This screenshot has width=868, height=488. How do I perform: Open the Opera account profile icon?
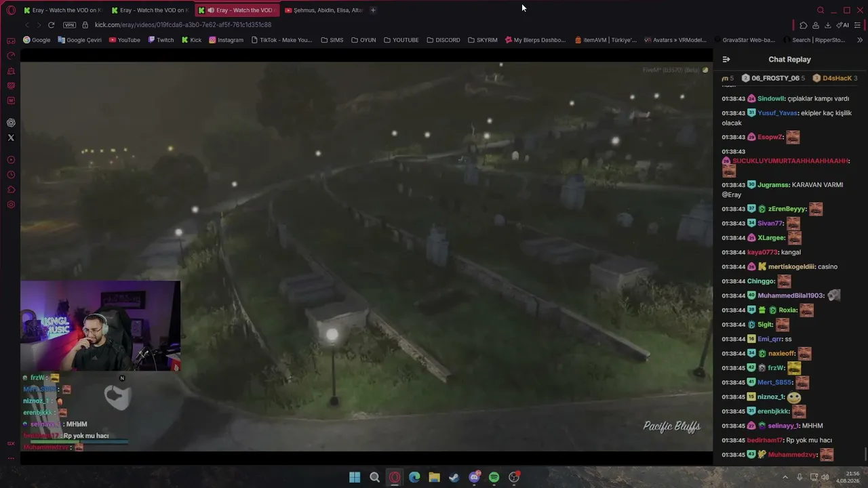click(816, 25)
